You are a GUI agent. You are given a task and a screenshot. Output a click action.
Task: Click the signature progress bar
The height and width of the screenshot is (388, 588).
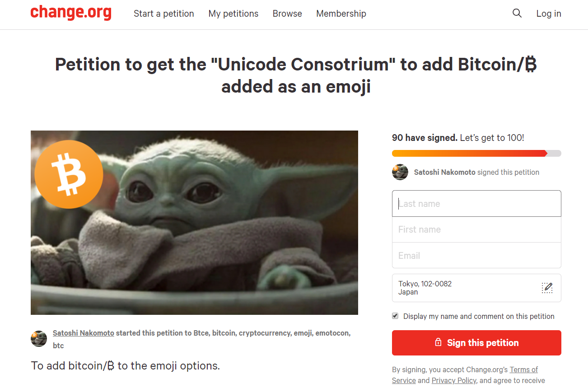476,154
